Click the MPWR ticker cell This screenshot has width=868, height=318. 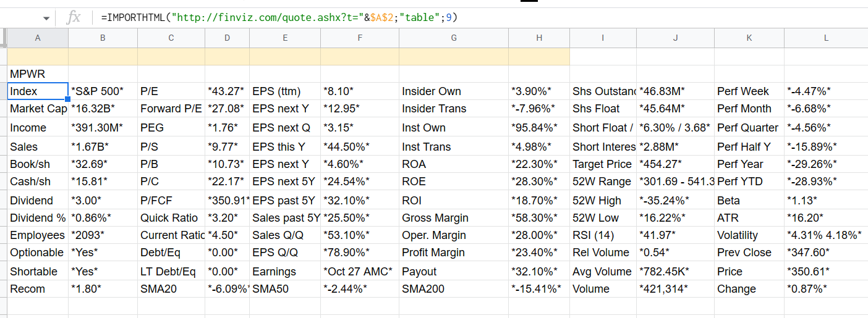point(38,74)
